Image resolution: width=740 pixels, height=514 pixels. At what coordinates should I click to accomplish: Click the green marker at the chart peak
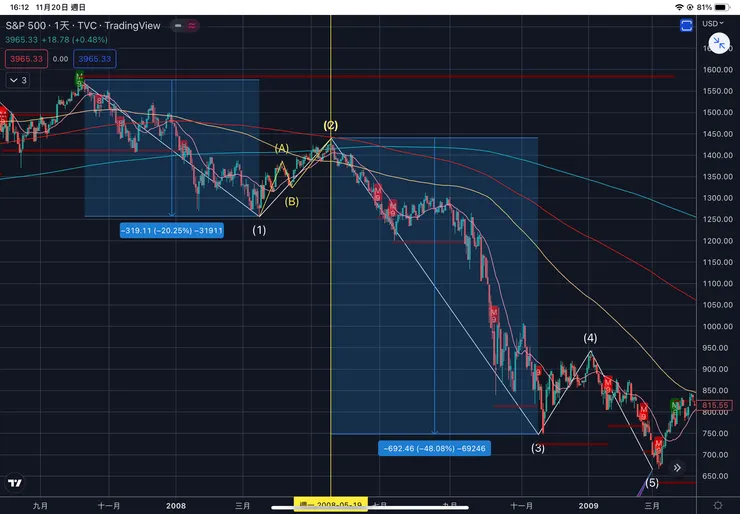click(80, 78)
